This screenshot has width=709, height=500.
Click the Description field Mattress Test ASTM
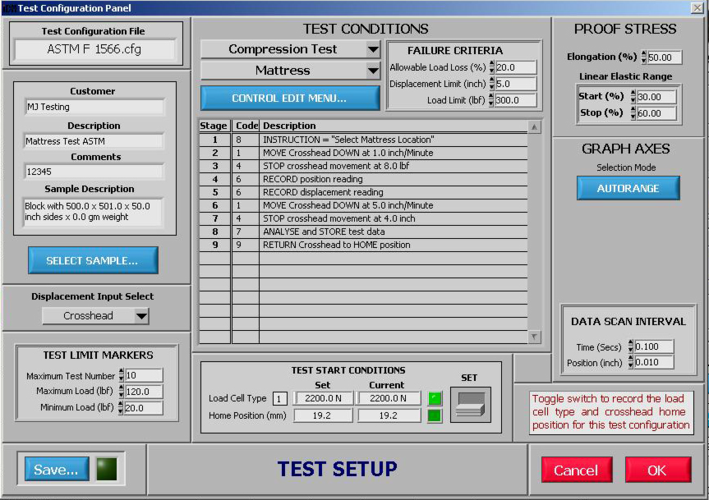(93, 142)
